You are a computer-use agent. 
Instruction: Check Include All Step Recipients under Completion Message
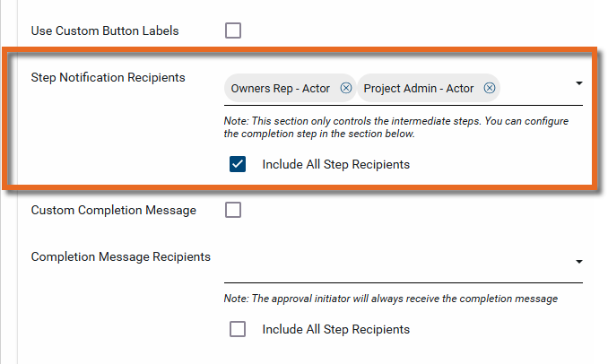(238, 329)
